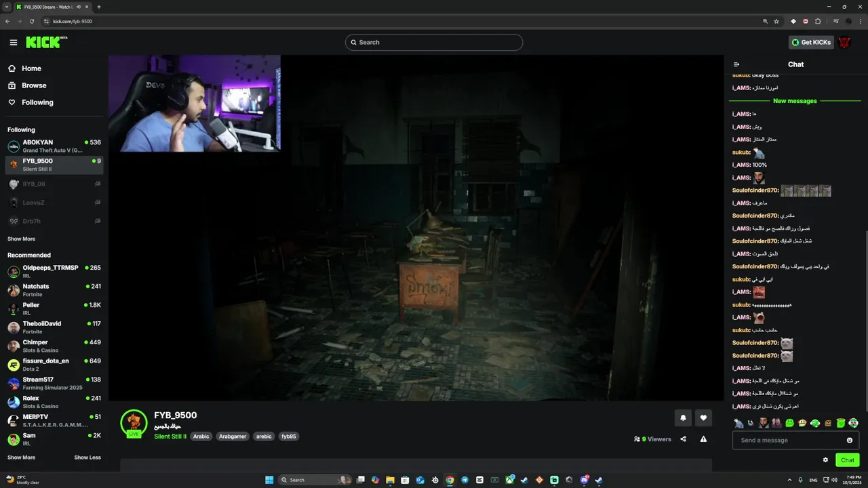Enable notifications with the bell icon
This screenshot has width=868, height=488.
tap(683, 418)
